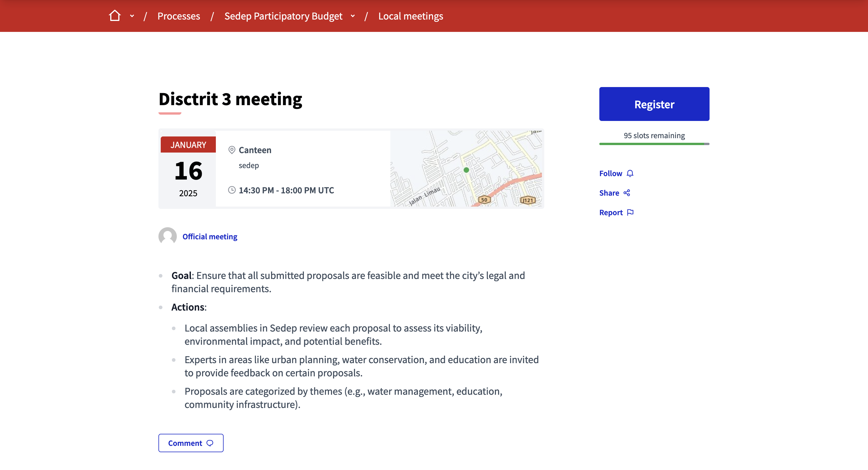The image size is (868, 470).
Task: Click the slots remaining progress bar
Action: (x=654, y=144)
